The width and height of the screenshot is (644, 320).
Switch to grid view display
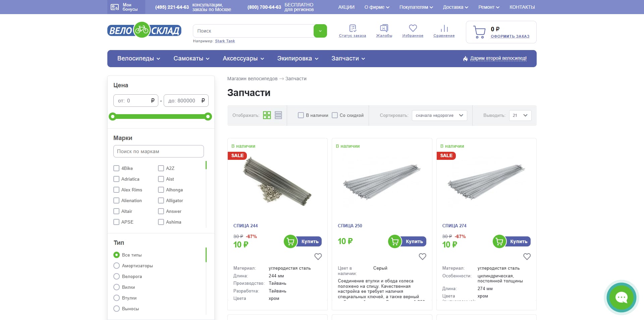coord(267,115)
